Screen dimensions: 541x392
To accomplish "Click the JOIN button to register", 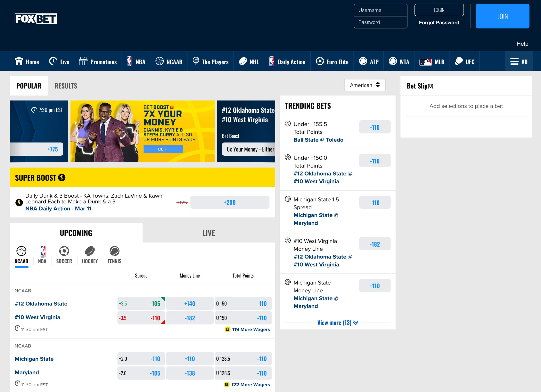I will (x=502, y=16).
